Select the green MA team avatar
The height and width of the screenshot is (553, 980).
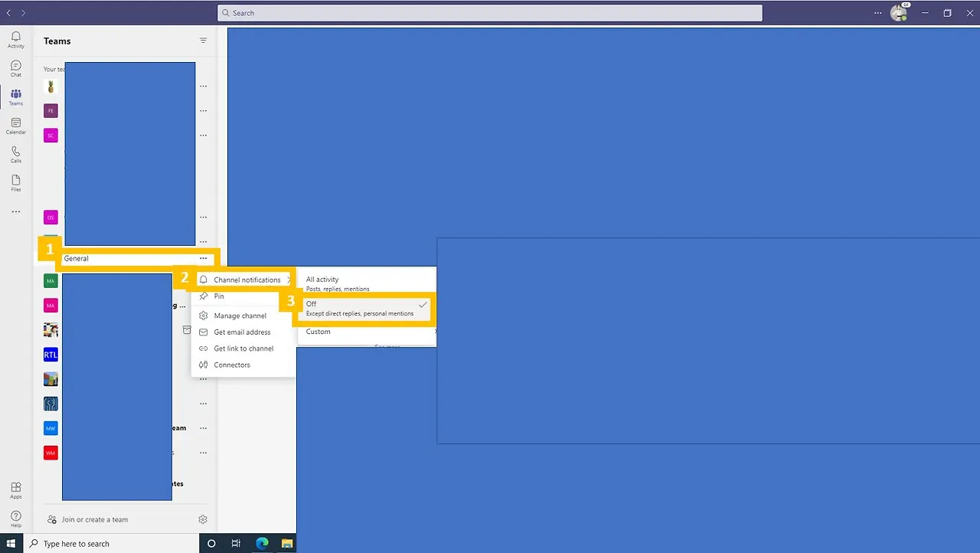tap(51, 281)
